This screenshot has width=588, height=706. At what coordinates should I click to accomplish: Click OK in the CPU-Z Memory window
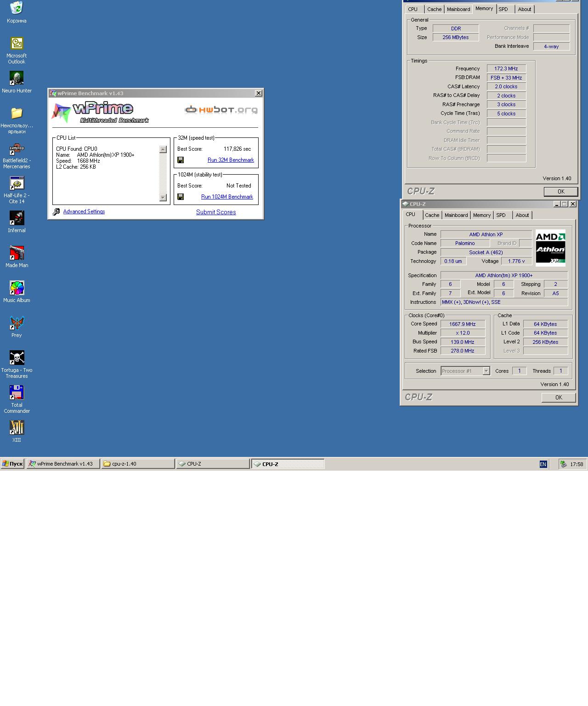point(561,191)
